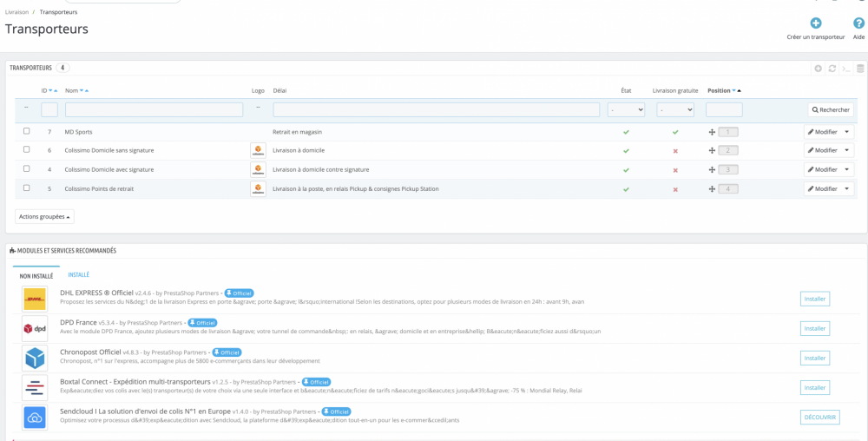Sort Position column descending arrow
This screenshot has width=868, height=441.
click(x=733, y=91)
